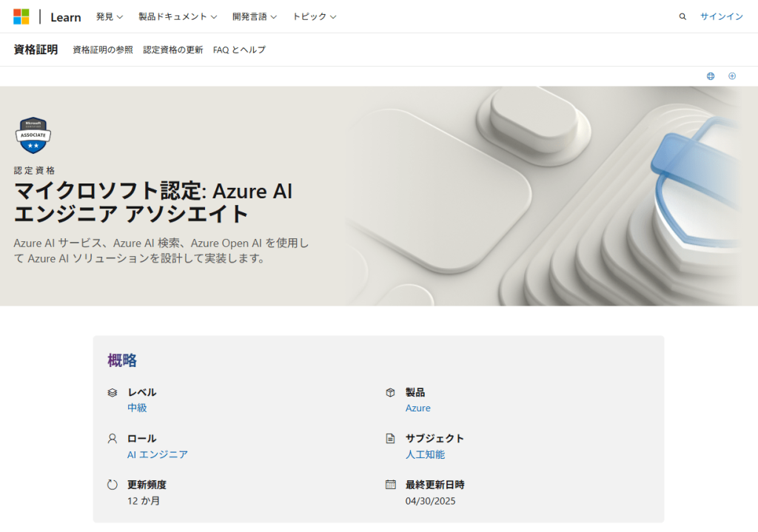Expand the 開発言語 dropdown

(x=255, y=16)
